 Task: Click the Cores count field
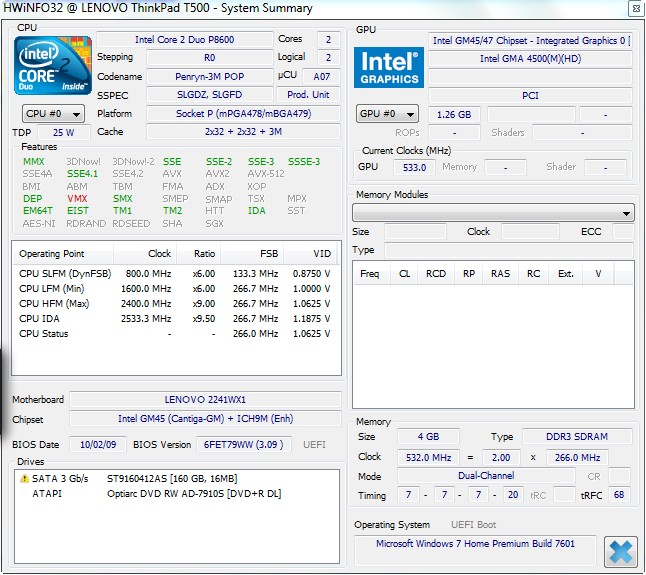(x=328, y=40)
